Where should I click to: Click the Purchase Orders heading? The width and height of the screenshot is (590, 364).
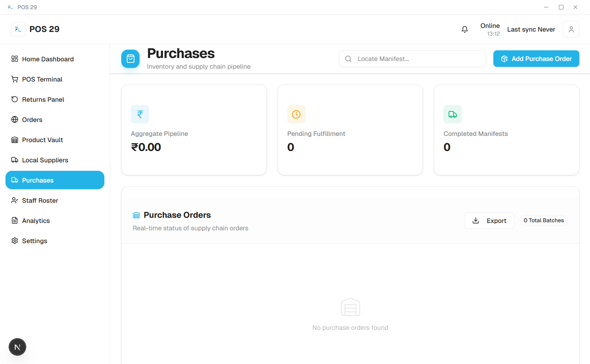(177, 215)
